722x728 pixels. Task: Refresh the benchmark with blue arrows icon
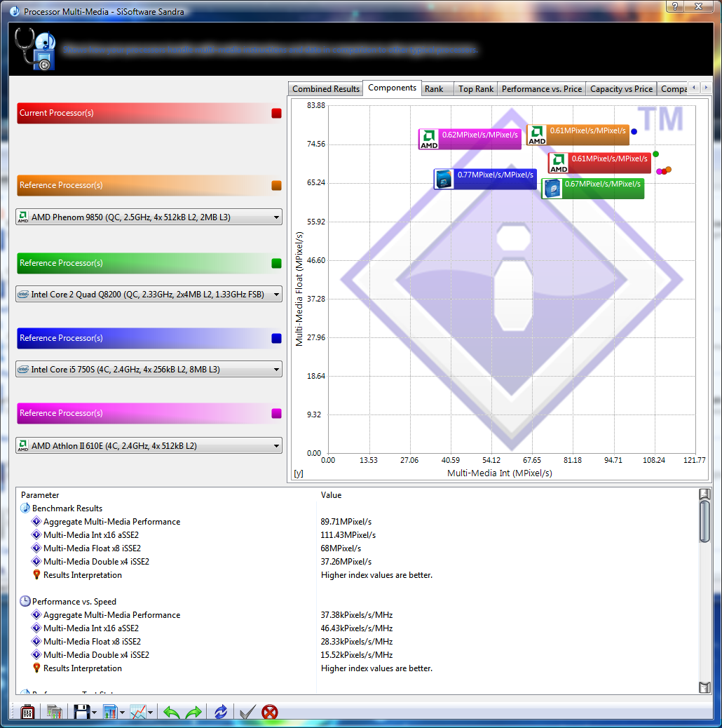221,712
